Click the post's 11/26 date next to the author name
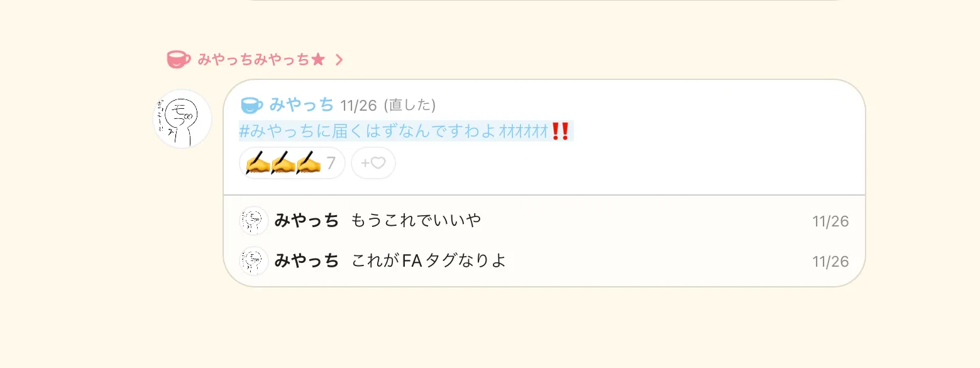The height and width of the screenshot is (368, 980). (x=359, y=106)
